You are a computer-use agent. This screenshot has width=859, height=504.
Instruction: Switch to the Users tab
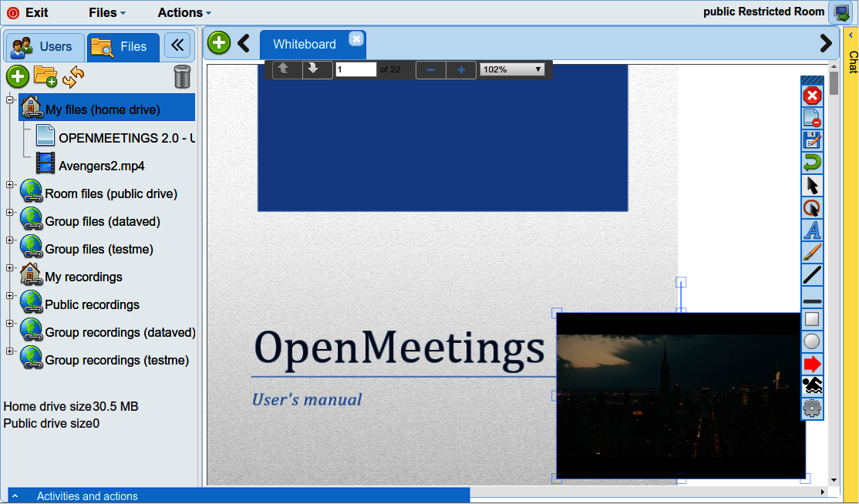pyautogui.click(x=45, y=47)
